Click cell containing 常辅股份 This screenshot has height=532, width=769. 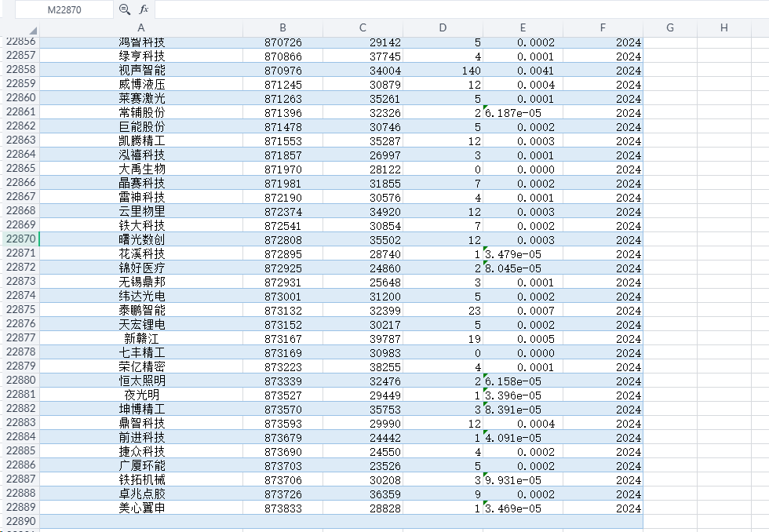[x=141, y=112]
